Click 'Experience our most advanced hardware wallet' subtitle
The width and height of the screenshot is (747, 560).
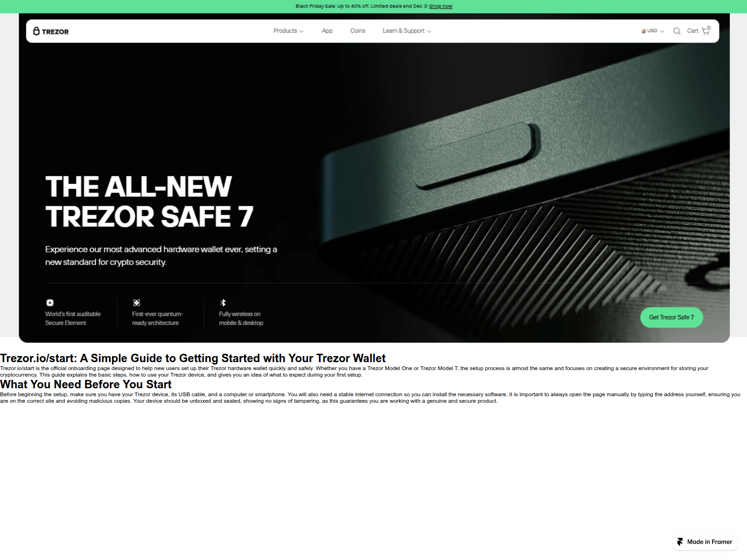[x=161, y=256]
